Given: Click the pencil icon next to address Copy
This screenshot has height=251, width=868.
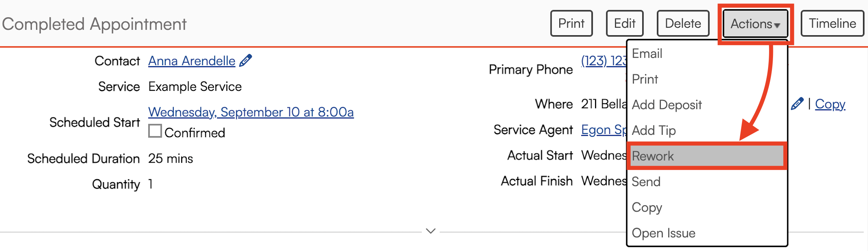Looking at the screenshot, I should [797, 104].
